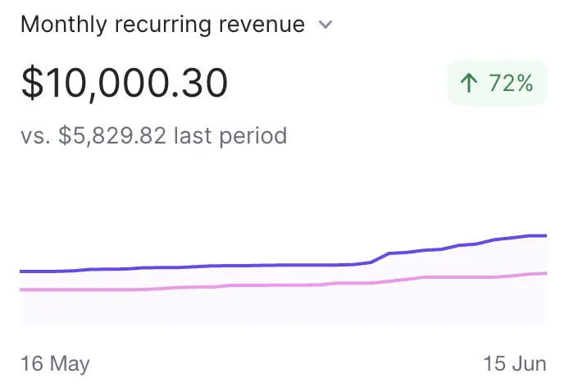
Task: Click the gap between both lines at the right edge
Action: pos(537,255)
